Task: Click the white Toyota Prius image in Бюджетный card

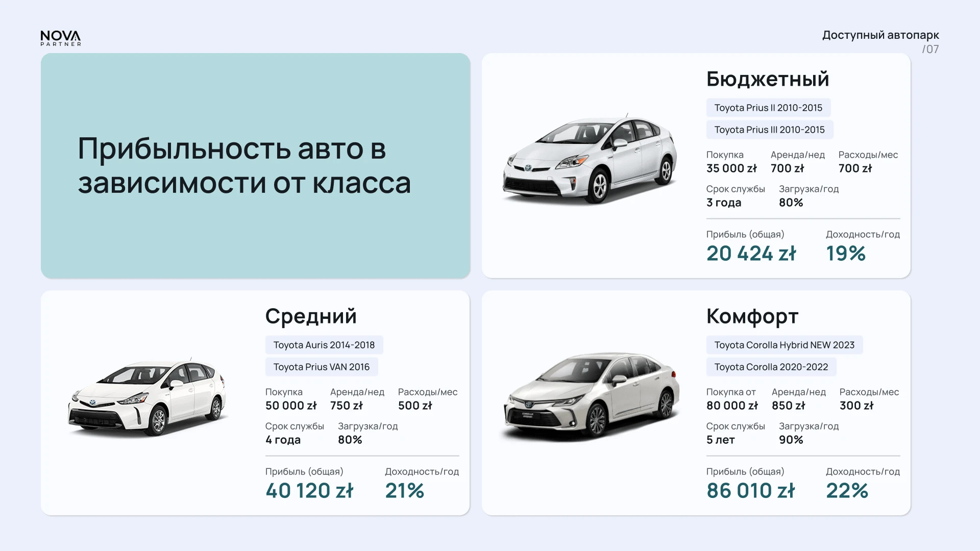Action: [590, 160]
